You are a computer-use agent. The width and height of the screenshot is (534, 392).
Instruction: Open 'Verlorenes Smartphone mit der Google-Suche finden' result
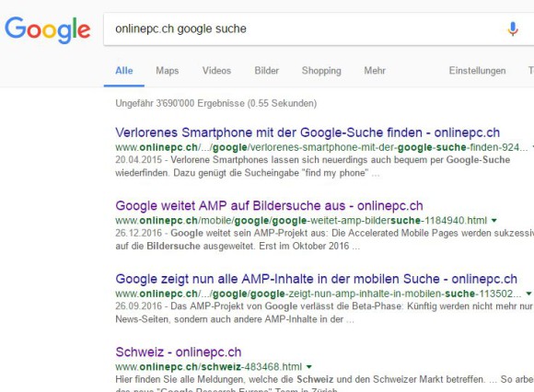(x=308, y=133)
